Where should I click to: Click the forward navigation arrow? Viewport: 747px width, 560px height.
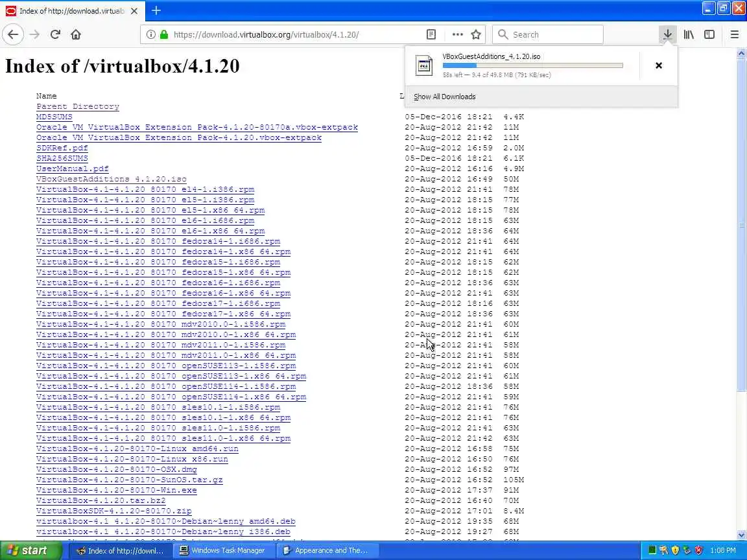pyautogui.click(x=34, y=34)
